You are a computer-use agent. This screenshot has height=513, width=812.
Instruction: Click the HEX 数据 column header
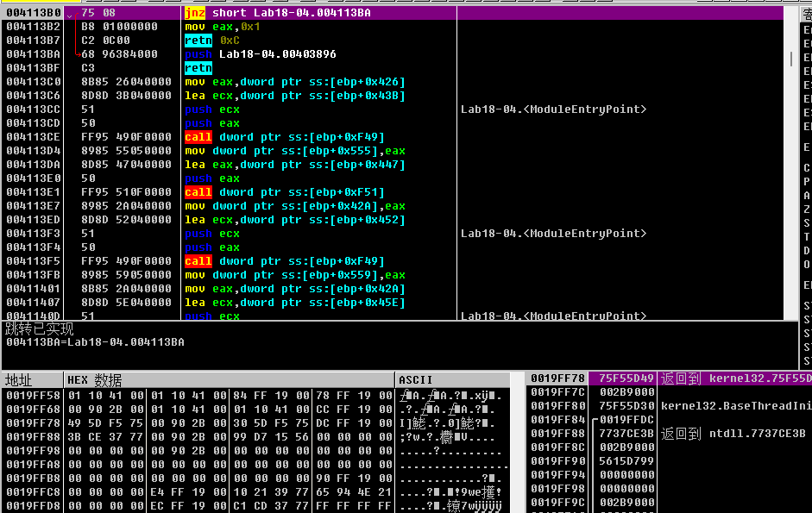(229, 380)
